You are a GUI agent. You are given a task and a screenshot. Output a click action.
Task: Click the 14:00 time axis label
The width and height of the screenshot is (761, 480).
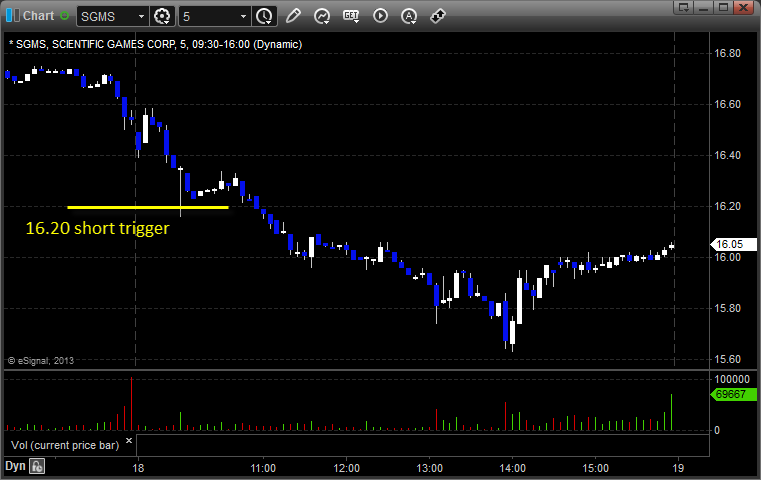(x=513, y=468)
